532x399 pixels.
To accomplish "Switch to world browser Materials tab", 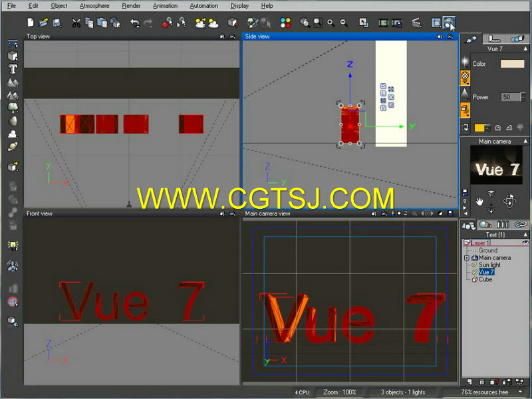I will pos(485,225).
